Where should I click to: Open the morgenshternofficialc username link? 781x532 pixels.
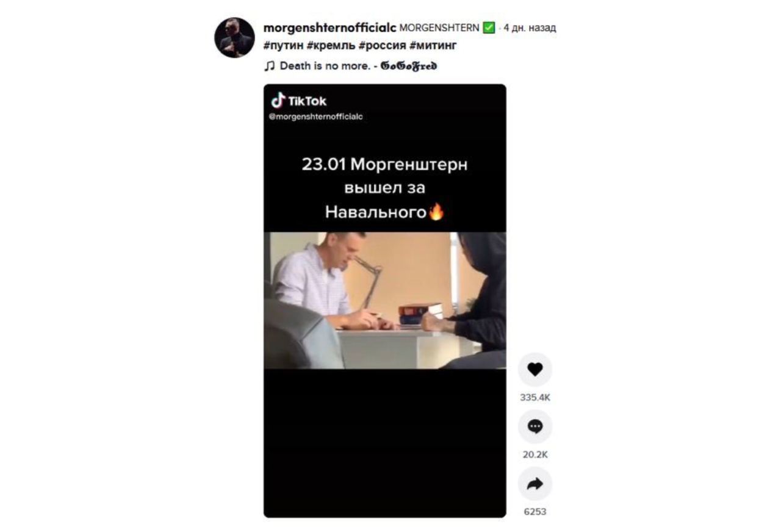tap(330, 28)
